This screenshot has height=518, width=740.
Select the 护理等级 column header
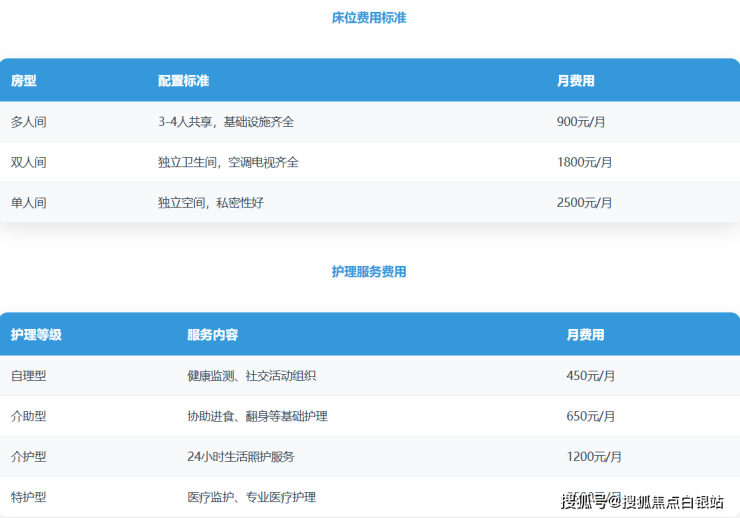pyautogui.click(x=36, y=335)
